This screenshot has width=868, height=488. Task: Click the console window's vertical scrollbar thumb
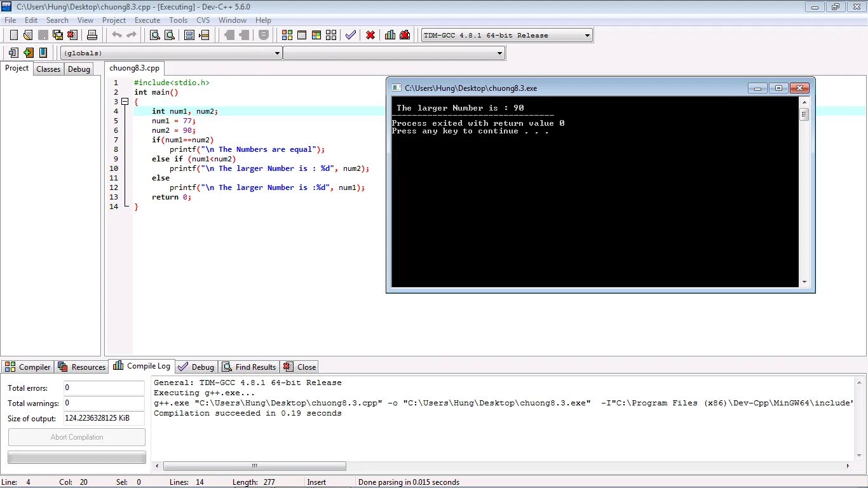tap(804, 114)
